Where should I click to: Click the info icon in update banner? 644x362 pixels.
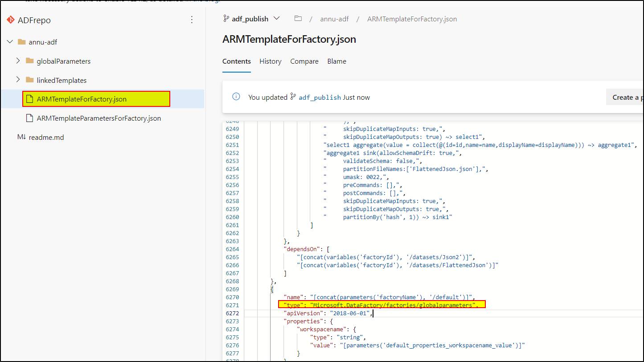236,97
